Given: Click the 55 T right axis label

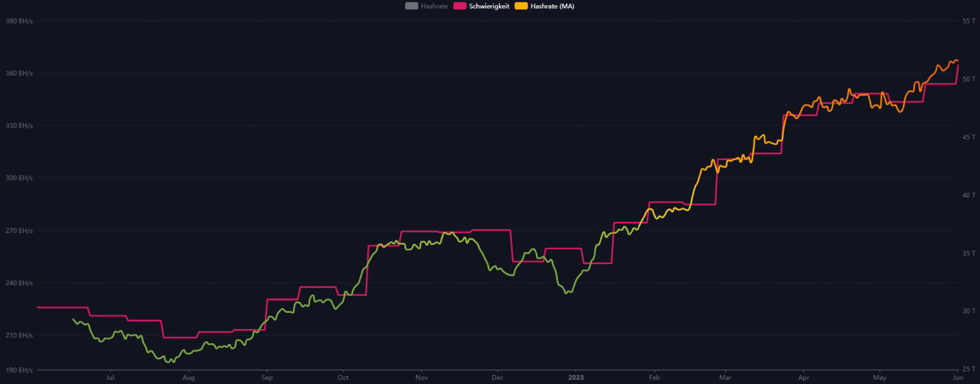Looking at the screenshot, I should point(969,21).
